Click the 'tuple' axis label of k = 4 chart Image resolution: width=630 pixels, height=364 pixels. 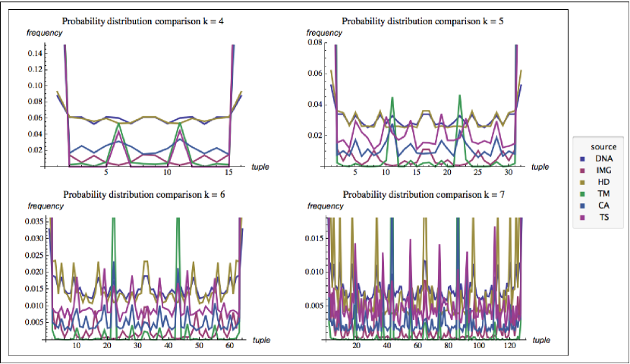tap(260, 167)
